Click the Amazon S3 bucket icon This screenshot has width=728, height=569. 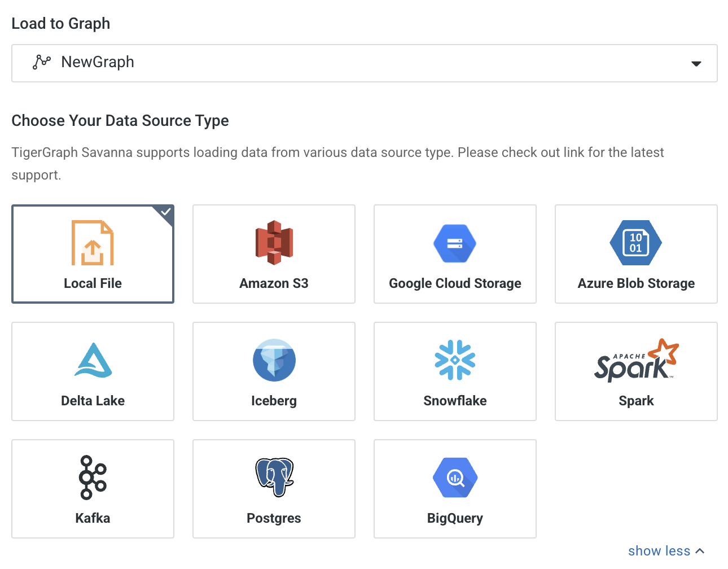[274, 243]
